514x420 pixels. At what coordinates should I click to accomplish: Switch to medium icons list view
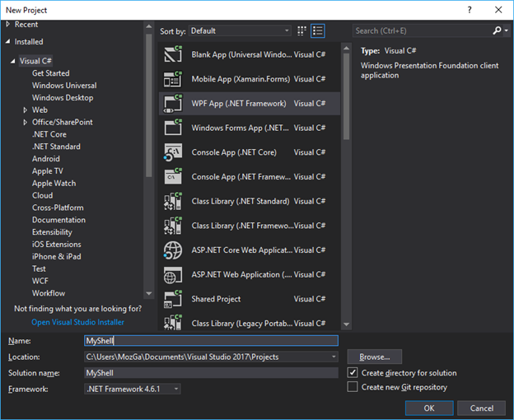pyautogui.click(x=318, y=30)
